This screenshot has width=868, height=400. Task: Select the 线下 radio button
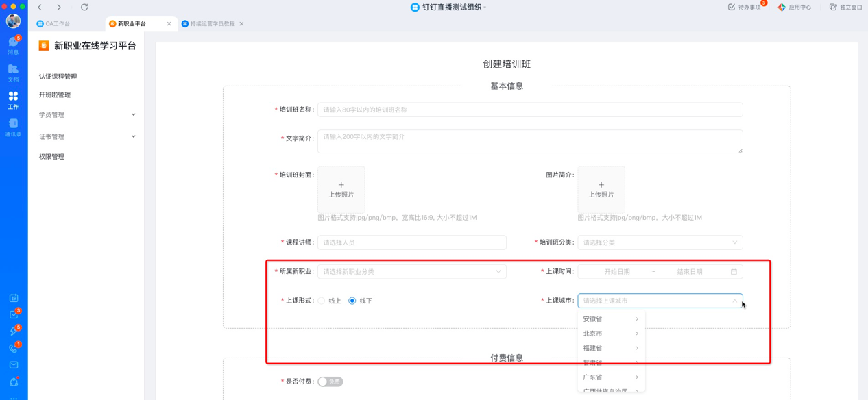click(x=352, y=301)
